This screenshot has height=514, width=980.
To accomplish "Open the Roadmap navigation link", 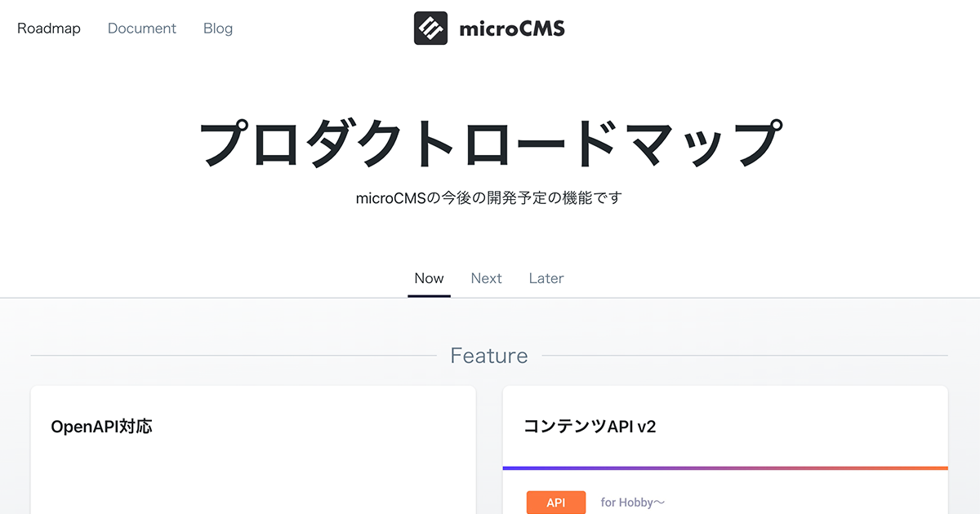I will [49, 29].
